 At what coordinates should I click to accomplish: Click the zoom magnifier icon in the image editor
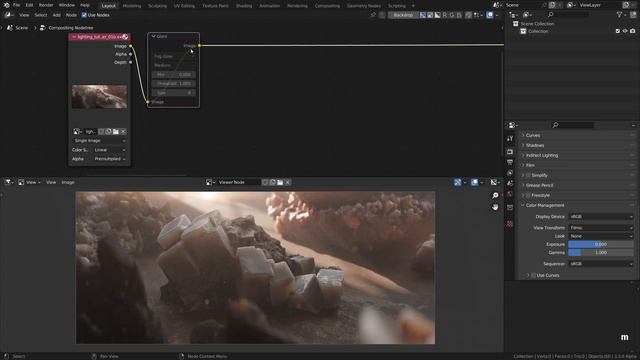(x=495, y=196)
